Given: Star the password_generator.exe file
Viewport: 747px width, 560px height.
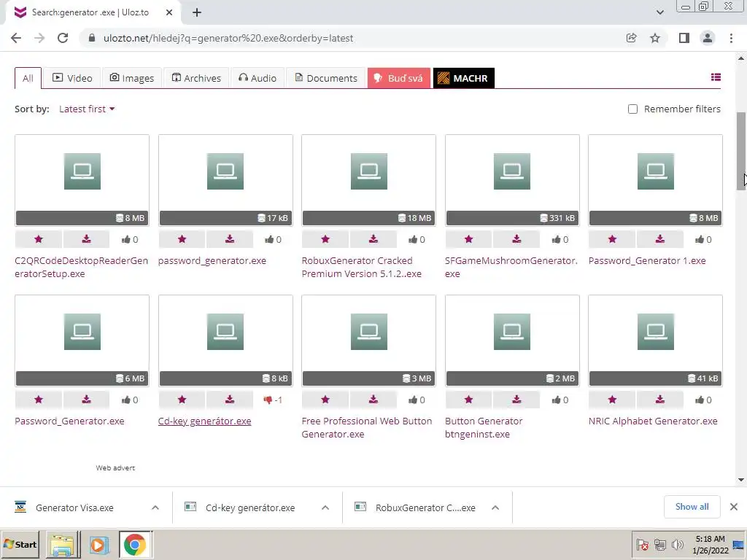Looking at the screenshot, I should click(182, 239).
